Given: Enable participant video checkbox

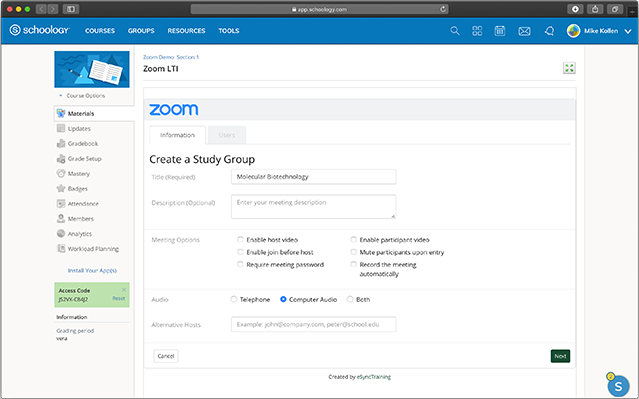Looking at the screenshot, I should pyautogui.click(x=353, y=240).
